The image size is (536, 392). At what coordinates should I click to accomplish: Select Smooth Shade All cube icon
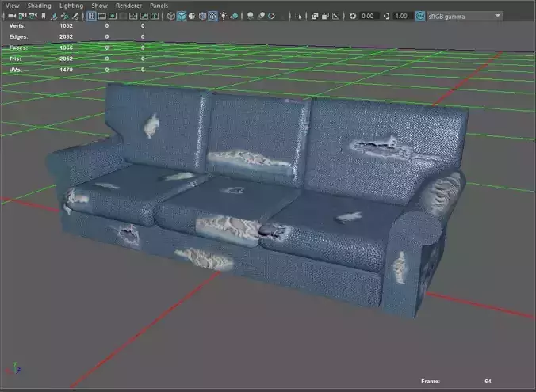pyautogui.click(x=182, y=16)
